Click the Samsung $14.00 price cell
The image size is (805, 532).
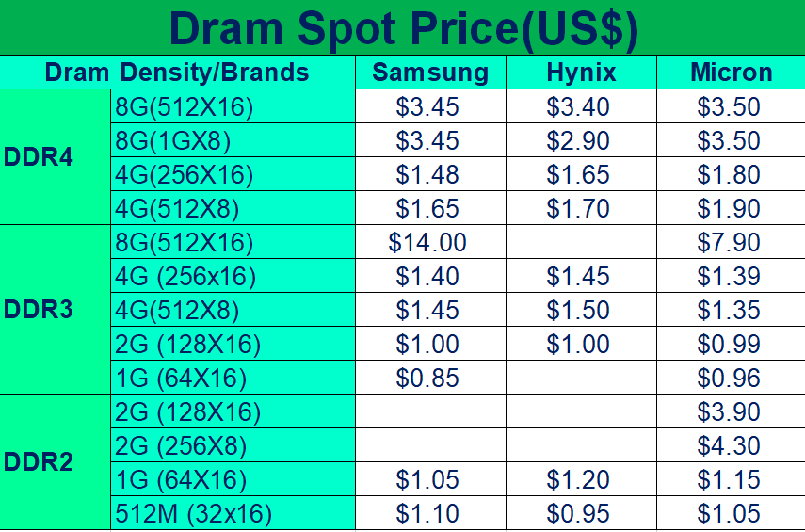(x=430, y=242)
